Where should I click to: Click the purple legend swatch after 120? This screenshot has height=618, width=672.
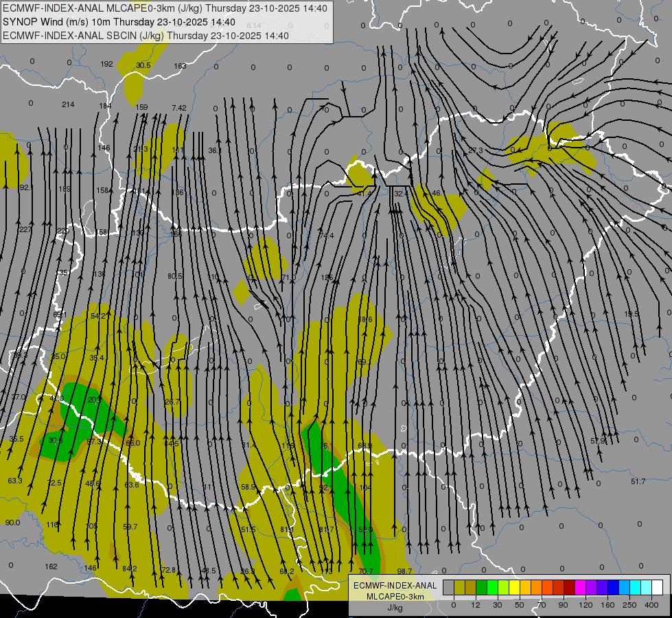[x=592, y=587]
